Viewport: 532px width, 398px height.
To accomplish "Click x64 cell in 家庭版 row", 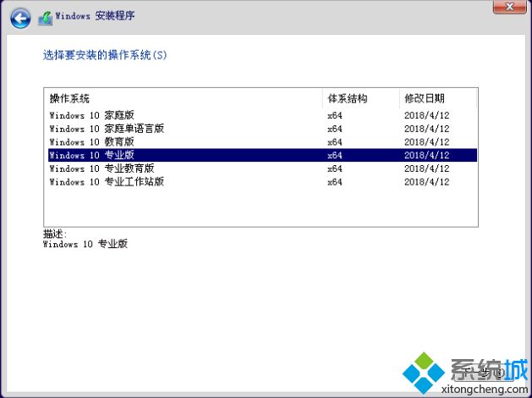I will [x=335, y=115].
